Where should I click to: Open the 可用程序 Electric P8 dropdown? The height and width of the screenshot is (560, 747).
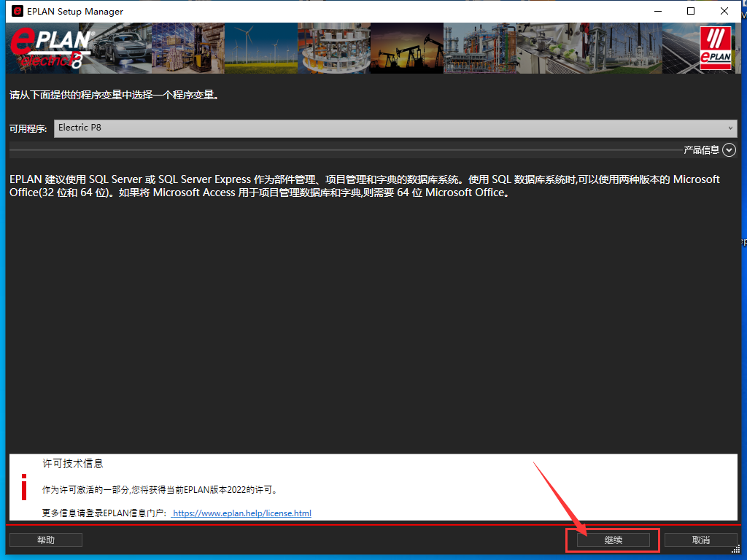395,128
